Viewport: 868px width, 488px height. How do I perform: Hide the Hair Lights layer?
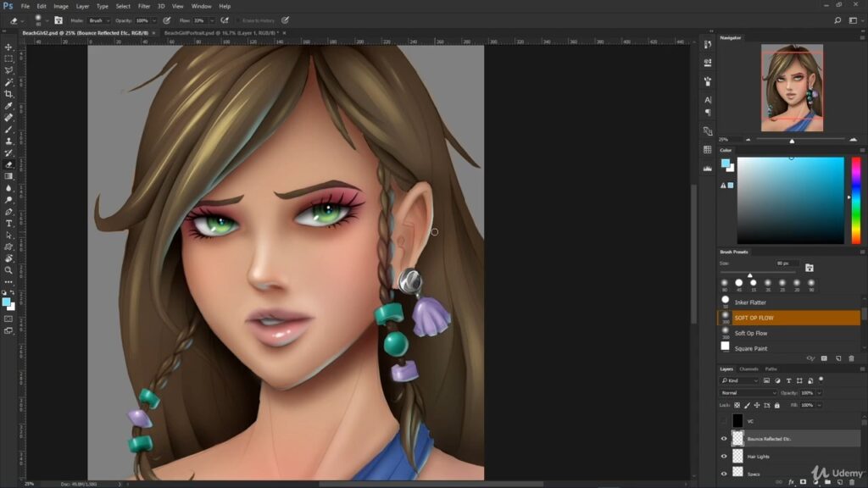[724, 457]
